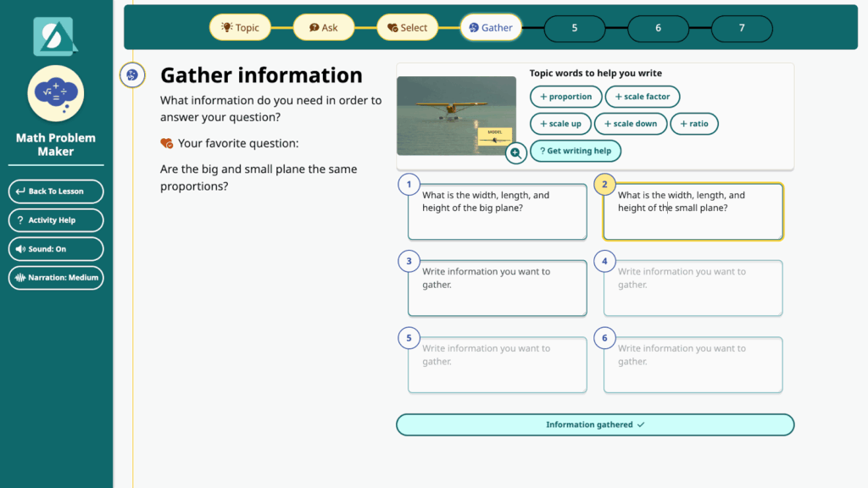868x488 pixels.
Task: Enlarge the plane photo thumbnail
Action: (x=456, y=115)
